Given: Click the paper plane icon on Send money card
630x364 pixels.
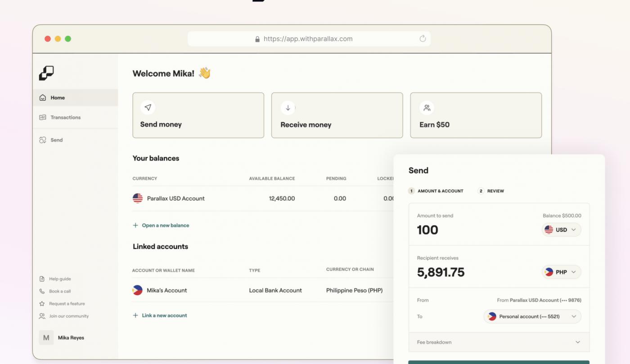Looking at the screenshot, I should pos(148,107).
